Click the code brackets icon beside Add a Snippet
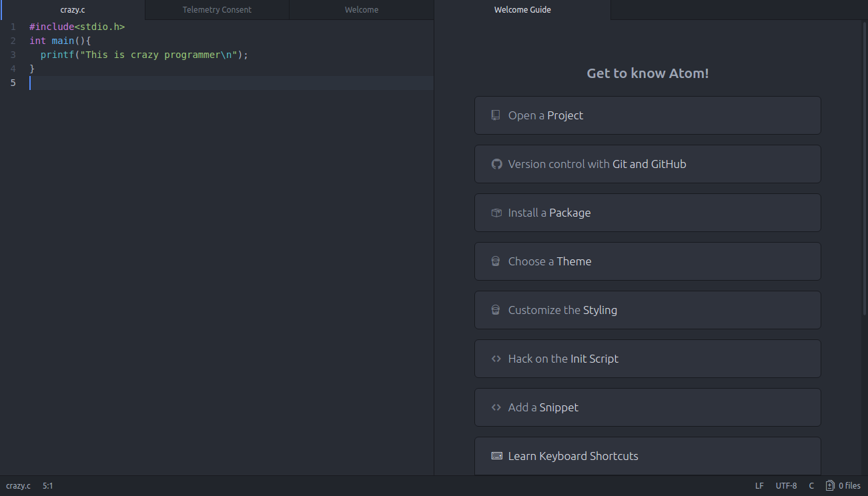Screen dimensions: 868x496 496,407
